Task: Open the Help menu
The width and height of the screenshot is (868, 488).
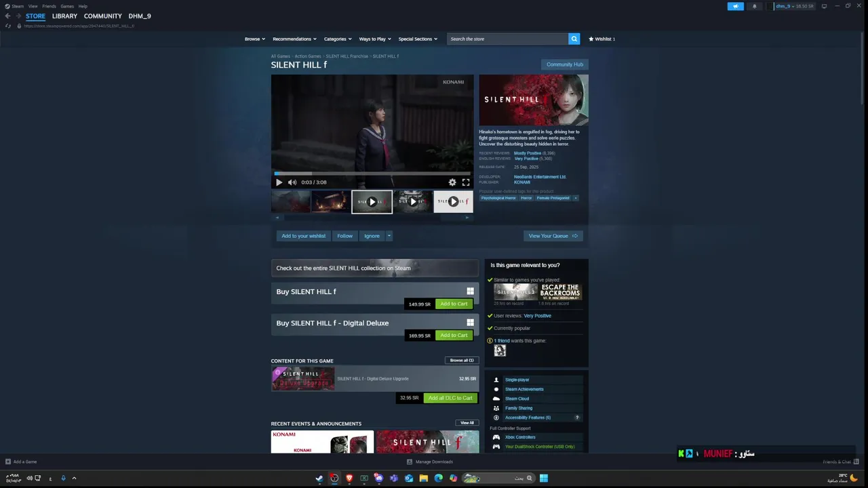Action: pyautogui.click(x=83, y=6)
